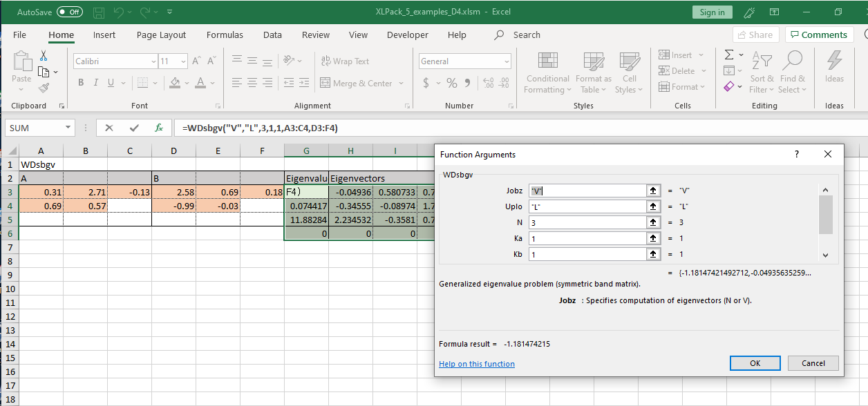Click Cancel formula X in formula bar
This screenshot has height=406, width=868.
pyautogui.click(x=109, y=128)
